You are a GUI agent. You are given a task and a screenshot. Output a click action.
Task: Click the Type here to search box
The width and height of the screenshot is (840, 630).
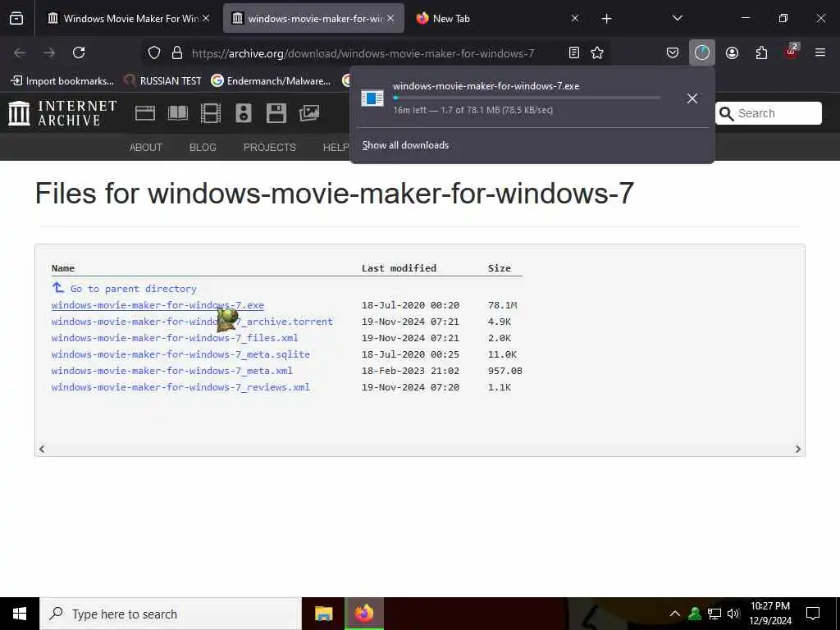point(171,614)
